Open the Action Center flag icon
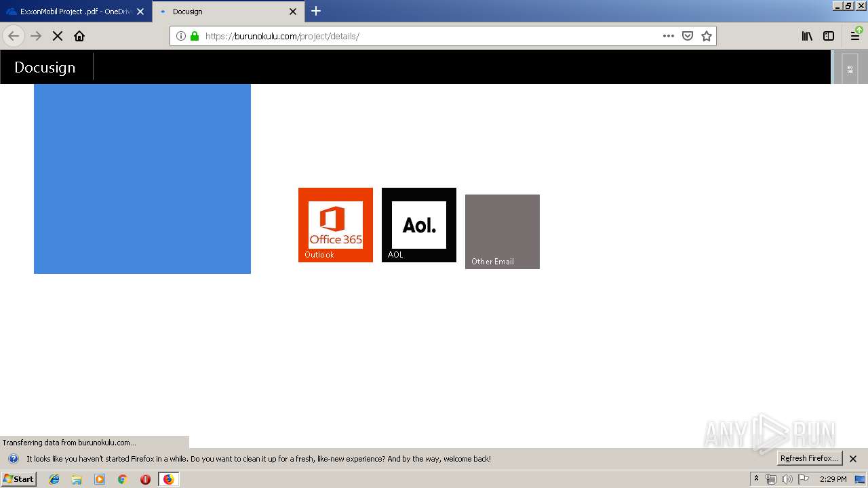This screenshot has width=868, height=488. [804, 479]
